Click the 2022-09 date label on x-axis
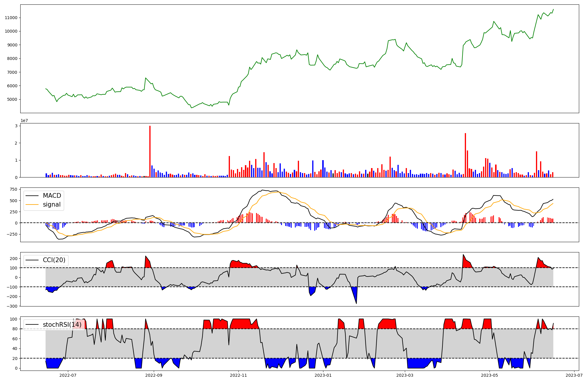 coord(154,375)
